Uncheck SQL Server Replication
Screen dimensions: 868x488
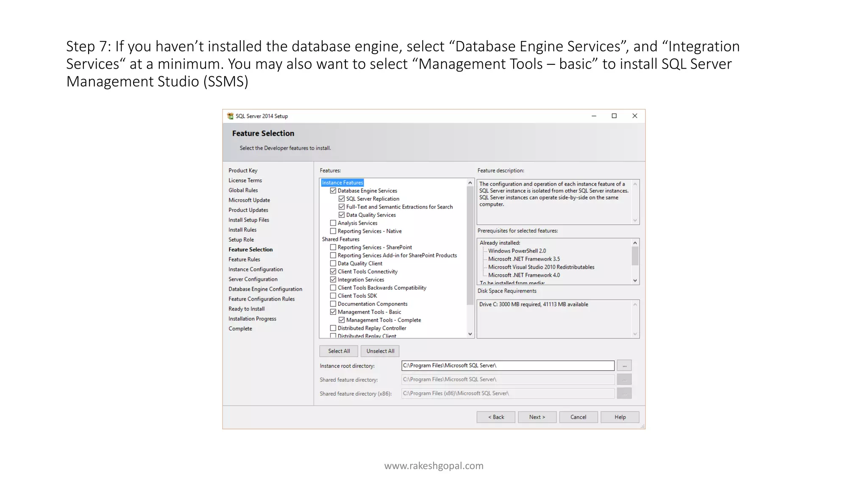[x=342, y=199]
